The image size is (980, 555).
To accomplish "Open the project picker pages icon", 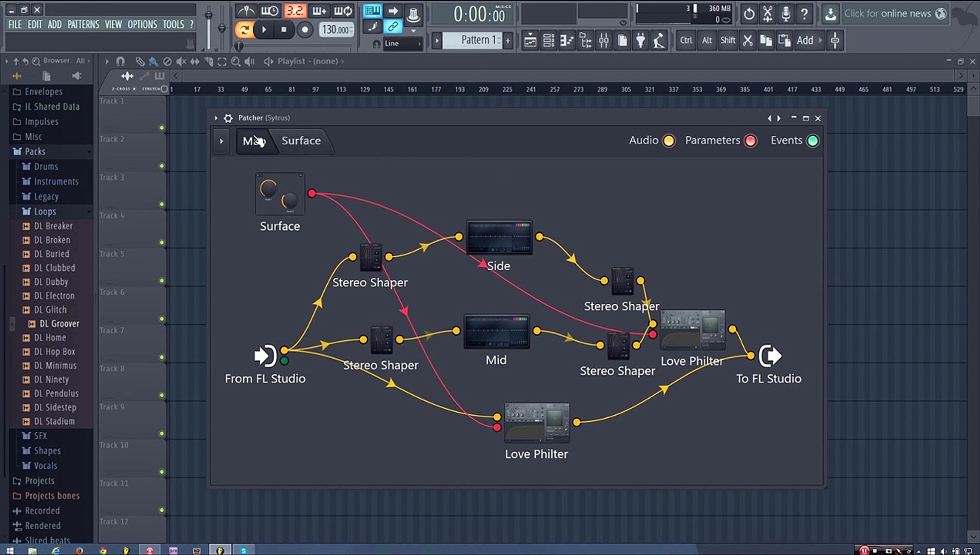I will pos(623,41).
